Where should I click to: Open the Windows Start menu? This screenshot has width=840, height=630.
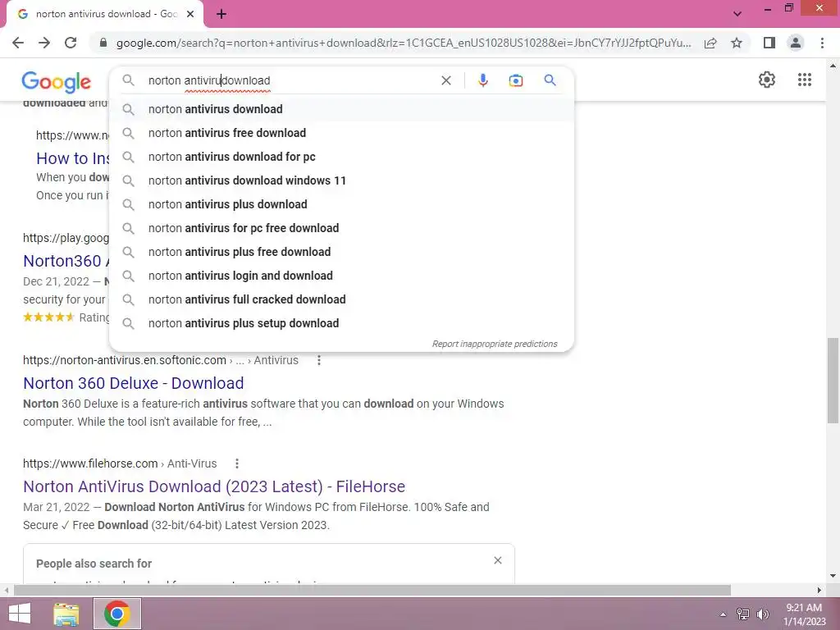(20, 614)
